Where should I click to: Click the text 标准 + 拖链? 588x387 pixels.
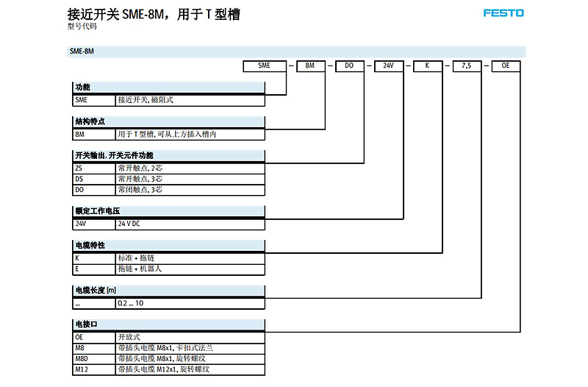pos(136,258)
